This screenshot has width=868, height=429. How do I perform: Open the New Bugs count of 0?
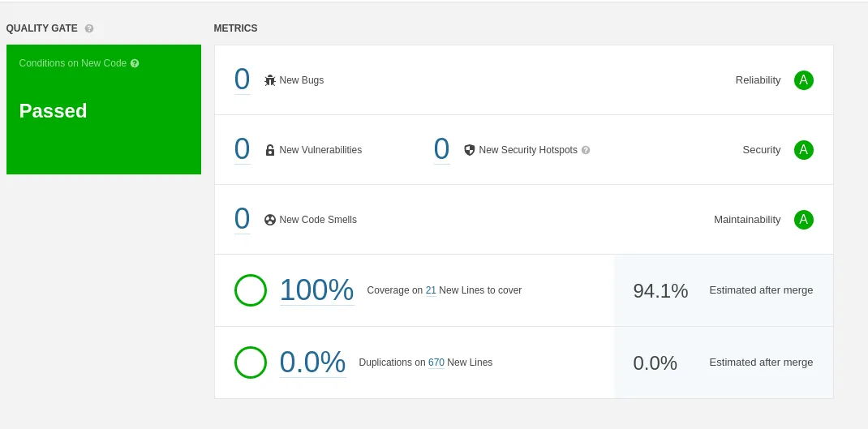coord(242,79)
